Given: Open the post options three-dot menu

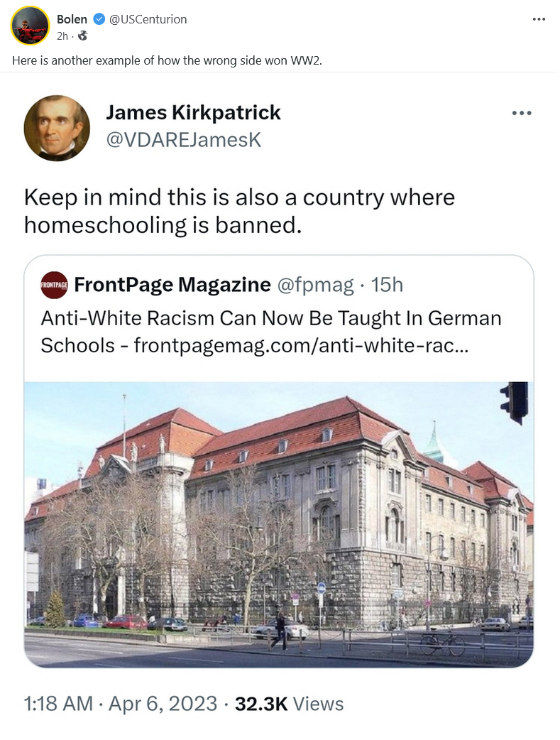Looking at the screenshot, I should pos(539,19).
